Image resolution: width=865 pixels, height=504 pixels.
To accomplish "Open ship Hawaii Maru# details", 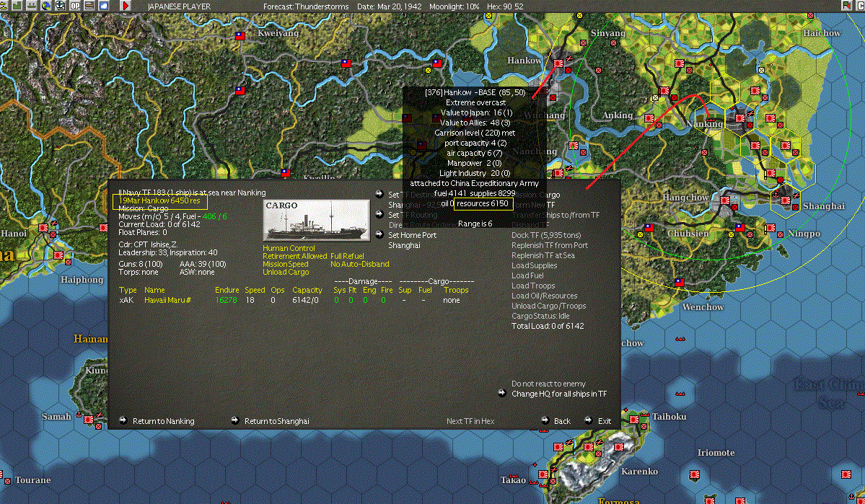I will 167,300.
